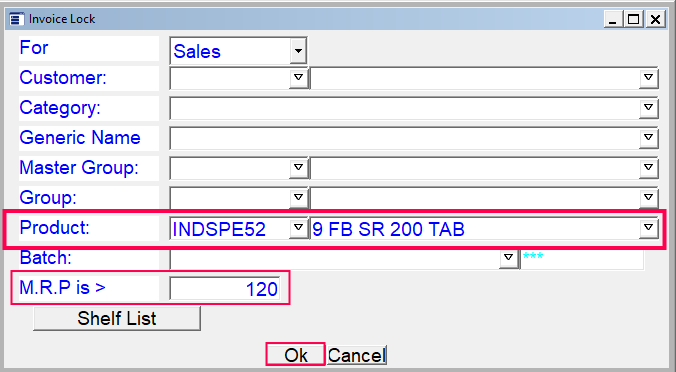Expand the Customer name dropdown arrow
Screen dimensions: 676x372
[648, 78]
